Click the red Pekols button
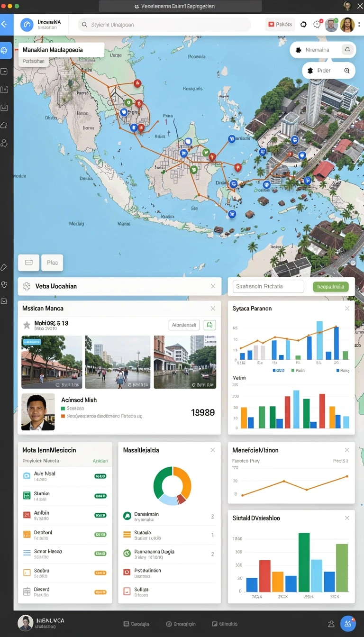The height and width of the screenshot is (637, 364). [x=280, y=24]
